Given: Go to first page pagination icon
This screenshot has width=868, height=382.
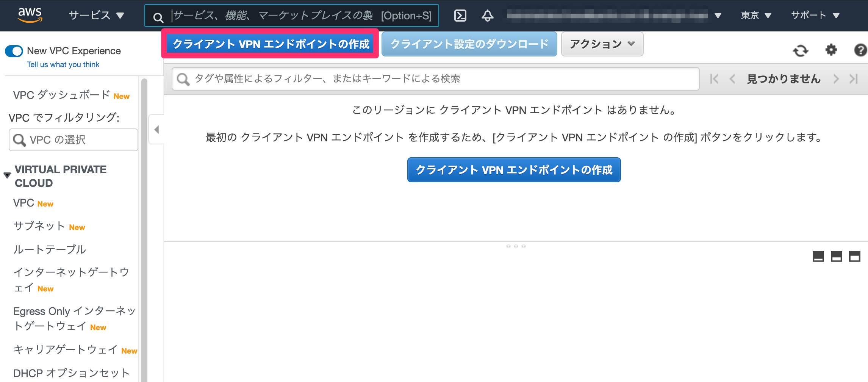Looking at the screenshot, I should [x=714, y=79].
